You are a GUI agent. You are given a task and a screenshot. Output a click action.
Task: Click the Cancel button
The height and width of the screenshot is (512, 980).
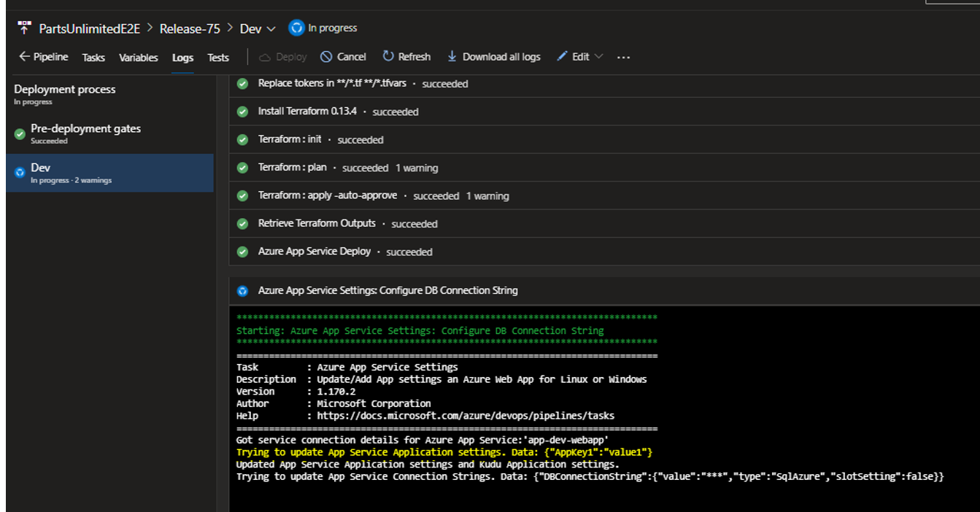[344, 57]
